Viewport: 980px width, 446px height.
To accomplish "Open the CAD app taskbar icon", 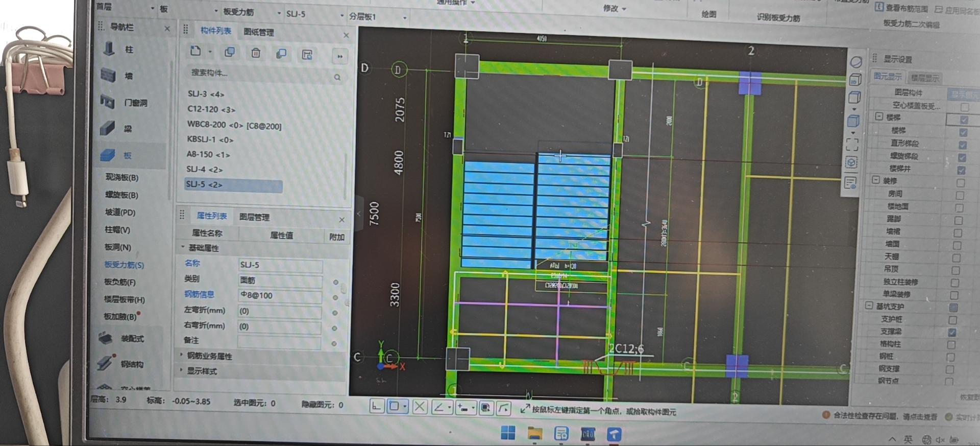I will tap(588, 434).
